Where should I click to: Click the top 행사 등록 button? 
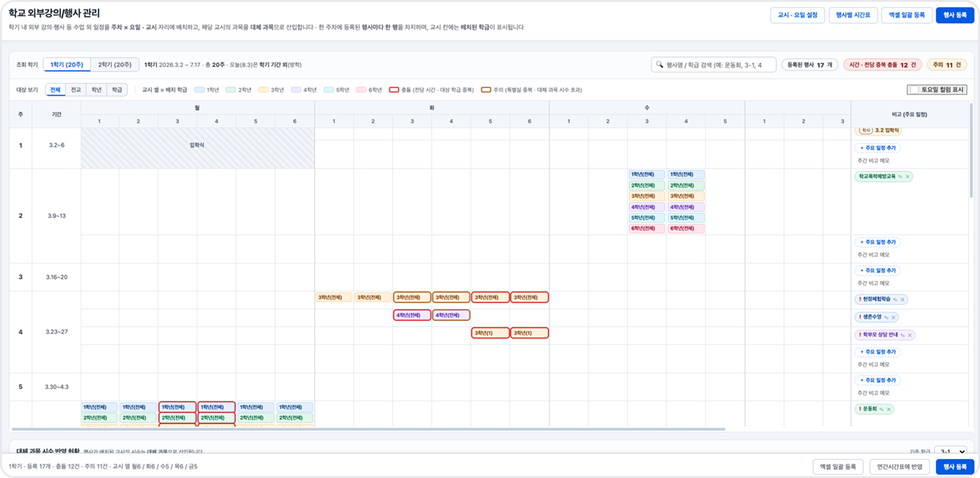click(x=955, y=15)
